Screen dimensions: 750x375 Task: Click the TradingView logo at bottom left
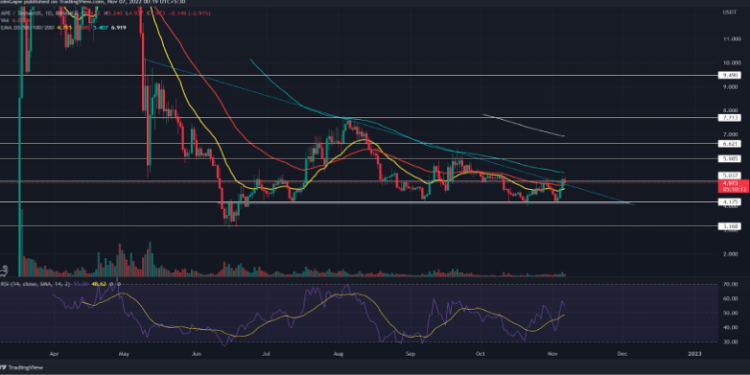22,367
